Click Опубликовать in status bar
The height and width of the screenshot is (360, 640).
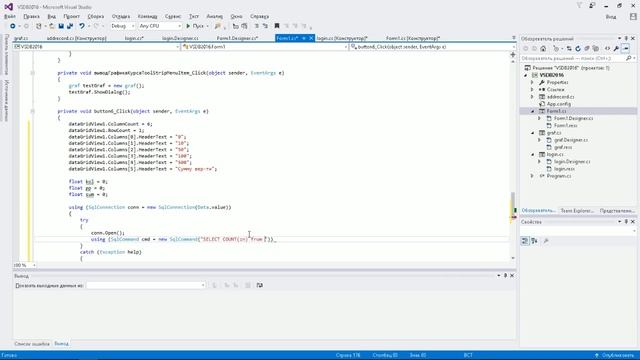615,356
